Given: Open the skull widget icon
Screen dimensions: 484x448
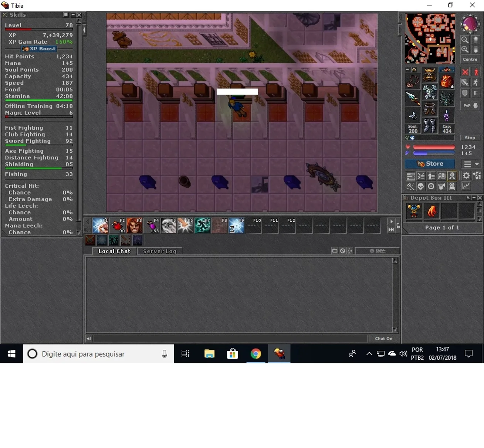Looking at the screenshot, I should (x=421, y=187).
